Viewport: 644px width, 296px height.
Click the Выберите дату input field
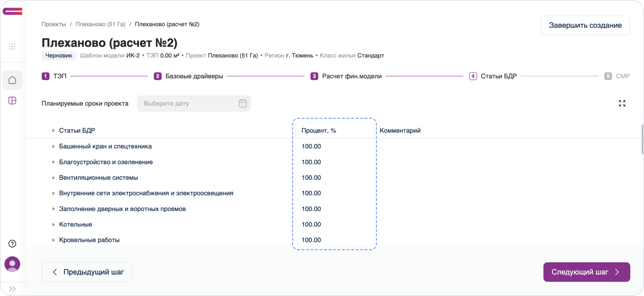[188, 104]
